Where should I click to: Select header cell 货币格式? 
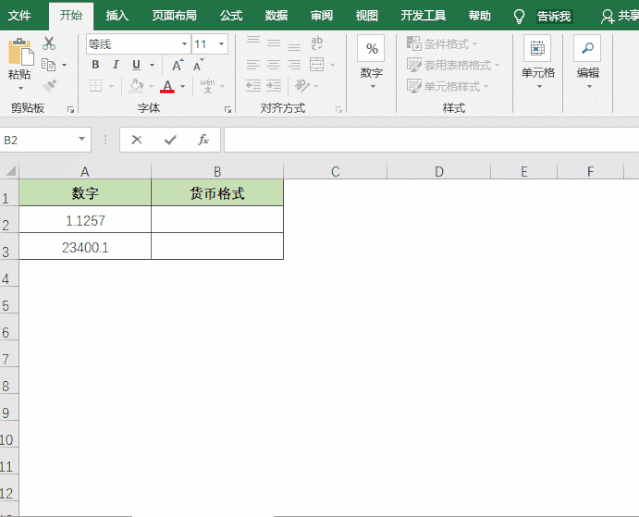tap(217, 193)
